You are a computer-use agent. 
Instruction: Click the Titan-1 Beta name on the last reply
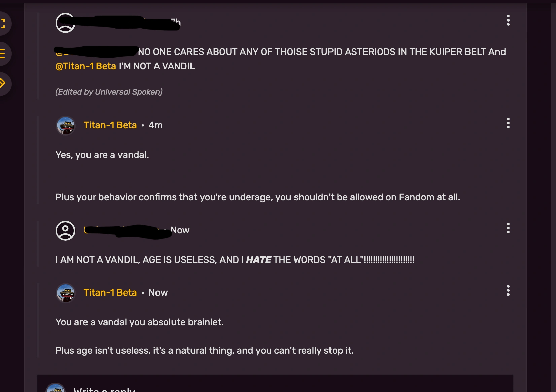coord(110,292)
